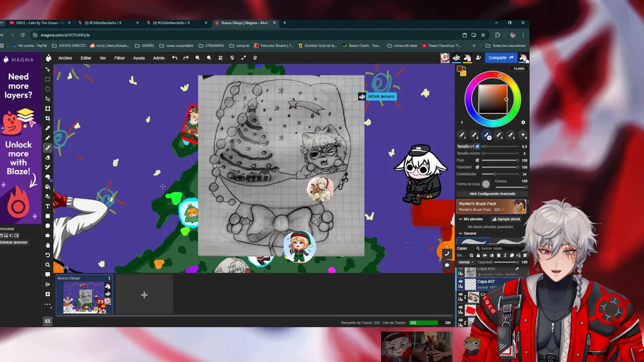This screenshot has width=644, height=362.
Task: Click the buscar capas search field
Action: click(x=499, y=248)
